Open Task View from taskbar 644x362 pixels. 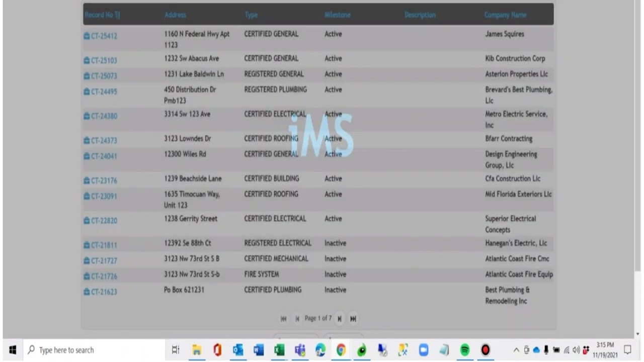pos(176,350)
